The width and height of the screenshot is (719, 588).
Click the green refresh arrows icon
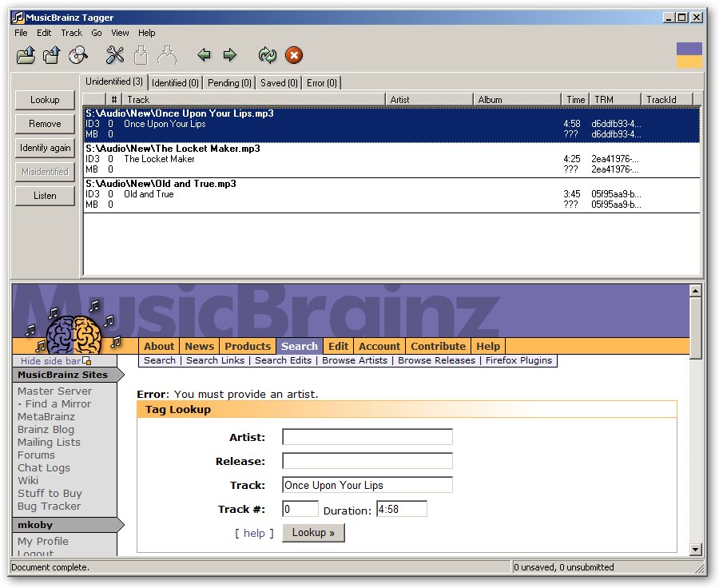click(x=267, y=55)
